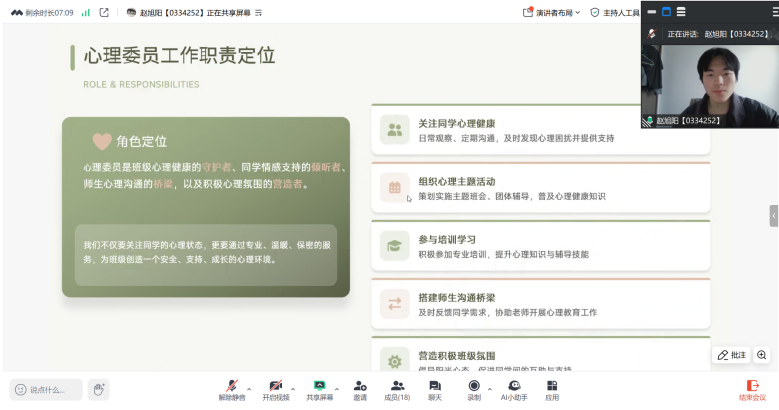Click the zoom magnifier next to 批注
The image size is (779, 410).
point(762,355)
